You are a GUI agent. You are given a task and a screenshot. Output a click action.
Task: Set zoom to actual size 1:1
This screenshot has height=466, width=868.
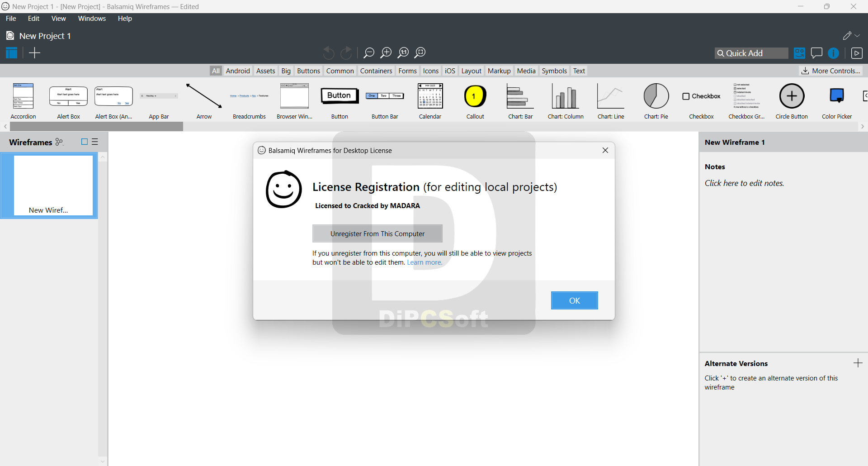[403, 53]
